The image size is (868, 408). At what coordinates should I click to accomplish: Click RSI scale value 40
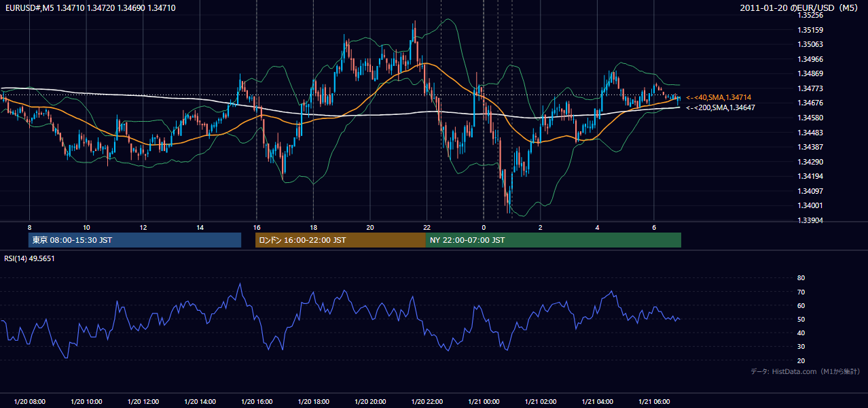tap(801, 333)
